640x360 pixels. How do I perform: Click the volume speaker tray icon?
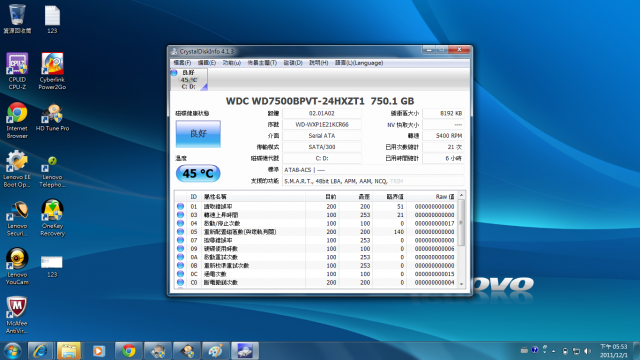click(x=587, y=351)
